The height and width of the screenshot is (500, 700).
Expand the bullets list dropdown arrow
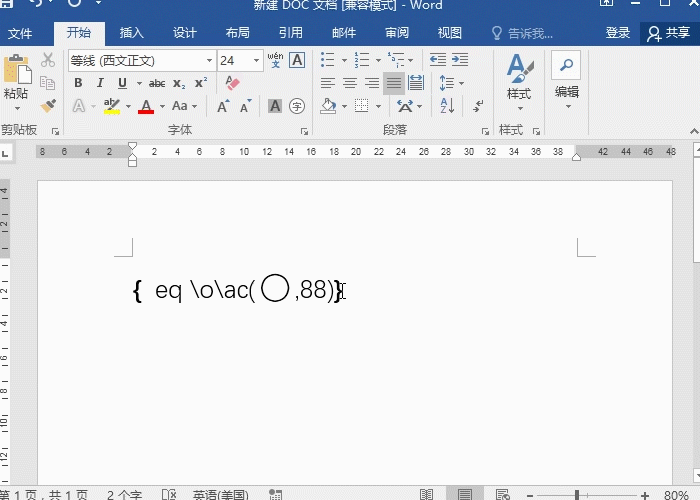[x=344, y=60]
